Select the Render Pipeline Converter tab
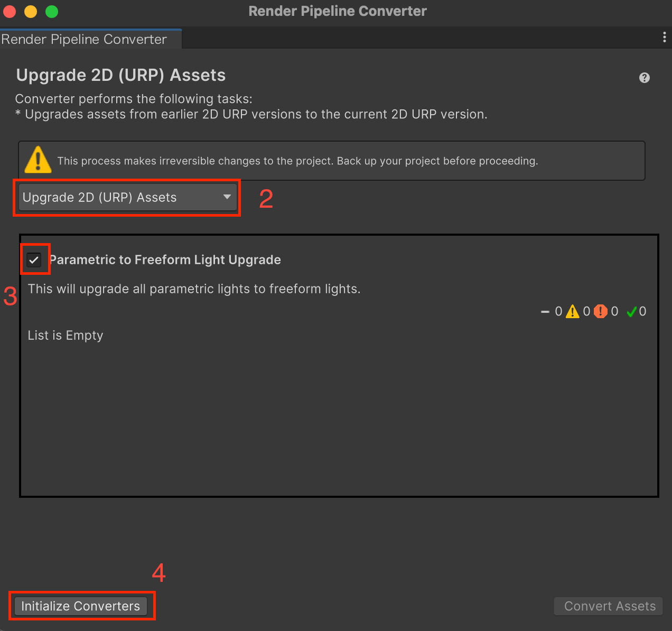672x631 pixels. point(90,39)
